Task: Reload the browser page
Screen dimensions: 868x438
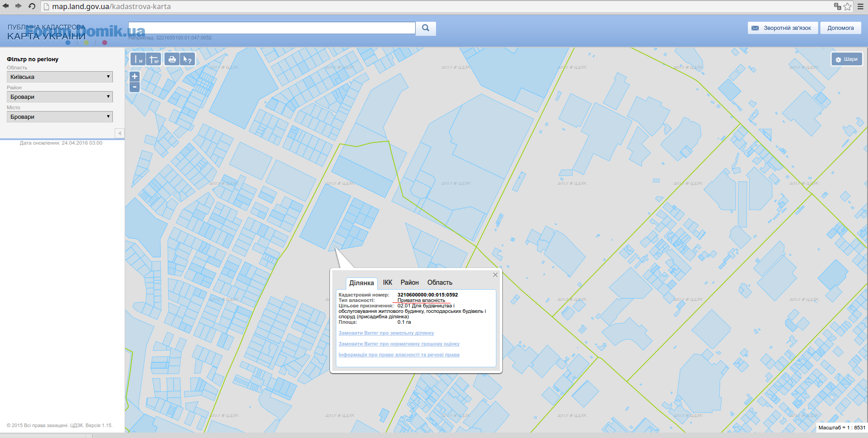Action: pos(32,6)
